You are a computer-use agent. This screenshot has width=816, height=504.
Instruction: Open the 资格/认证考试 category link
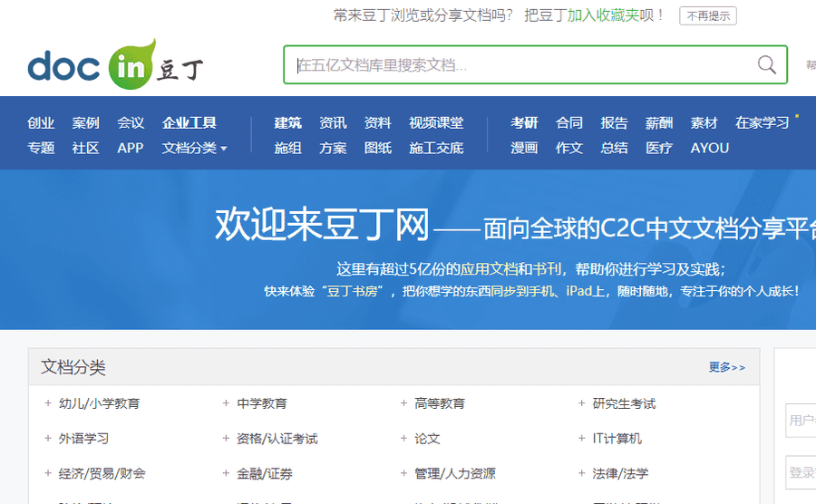[277, 439]
